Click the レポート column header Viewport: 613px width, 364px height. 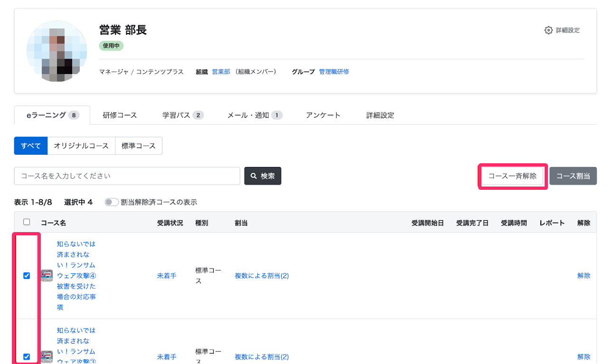552,223
